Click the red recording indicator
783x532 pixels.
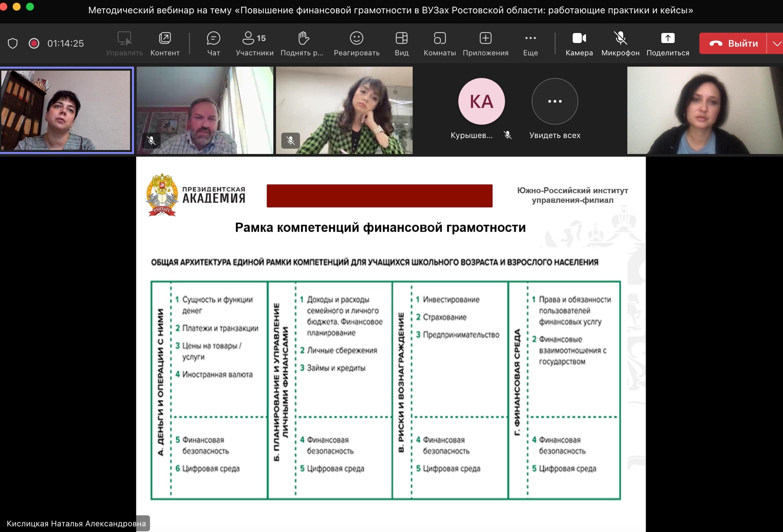34,43
